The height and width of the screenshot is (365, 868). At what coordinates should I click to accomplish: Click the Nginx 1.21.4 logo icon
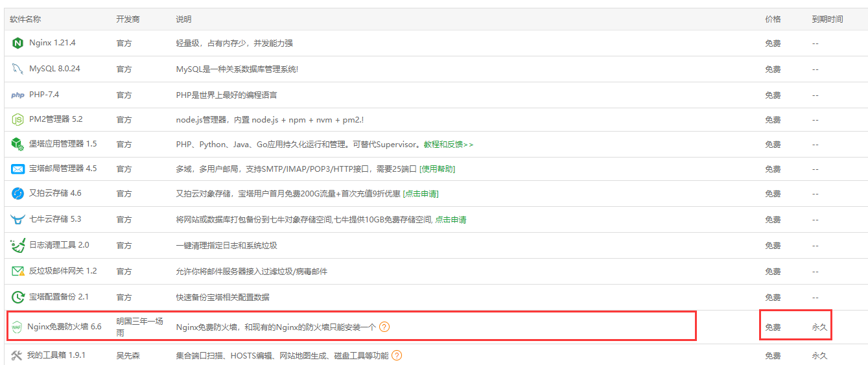[18, 43]
